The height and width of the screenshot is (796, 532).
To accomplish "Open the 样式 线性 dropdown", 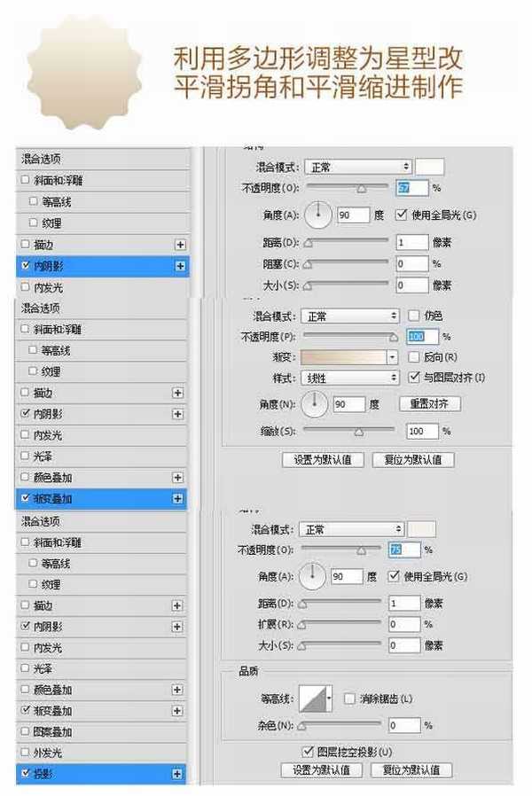I will (351, 378).
